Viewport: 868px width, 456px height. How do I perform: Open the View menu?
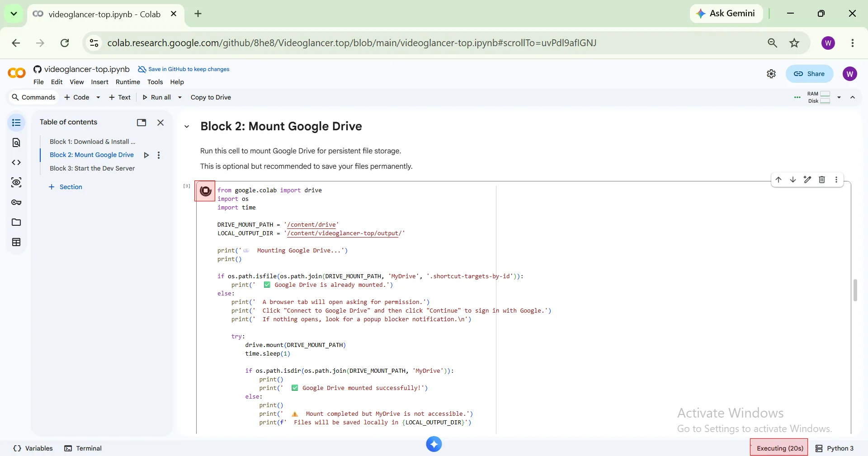77,82
